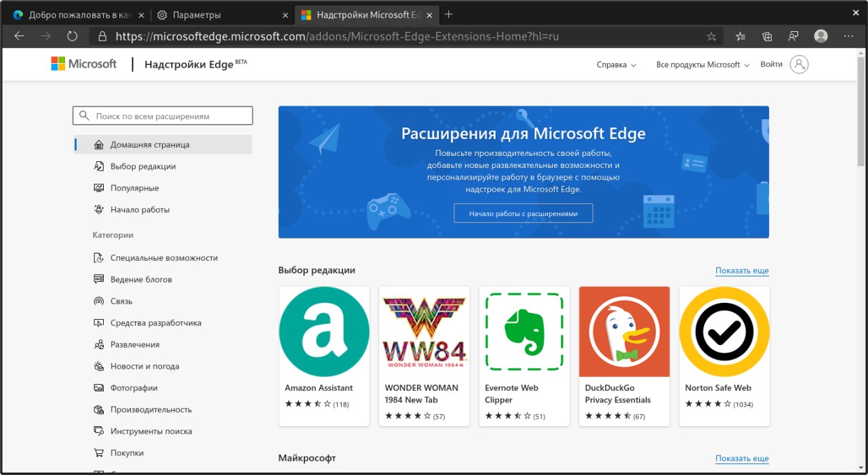Screen dimensions: 868x475
Task: Open Выбор редакции in the sidebar
Action: pos(163,166)
